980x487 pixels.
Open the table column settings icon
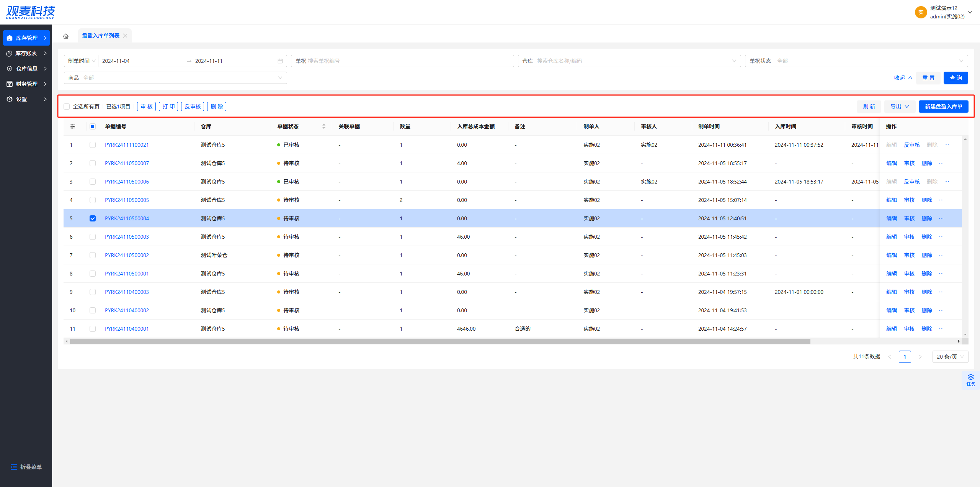pos(73,126)
